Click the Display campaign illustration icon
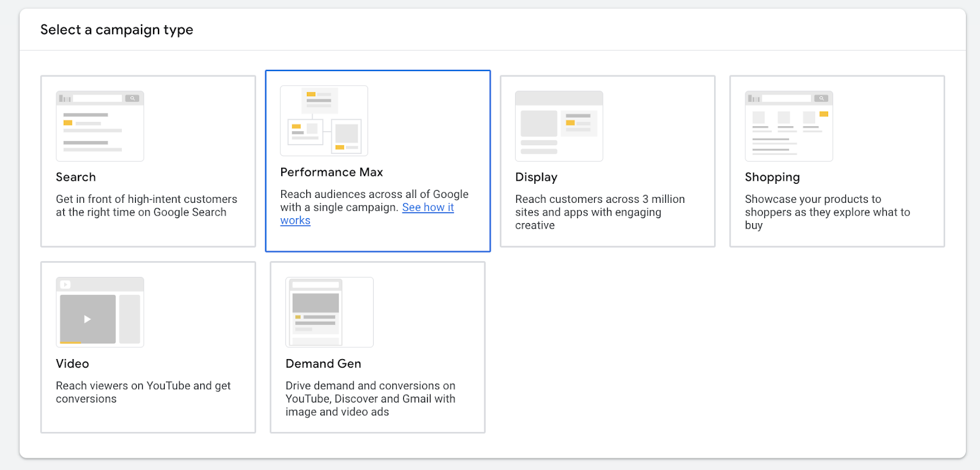The height and width of the screenshot is (470, 980). point(559,126)
